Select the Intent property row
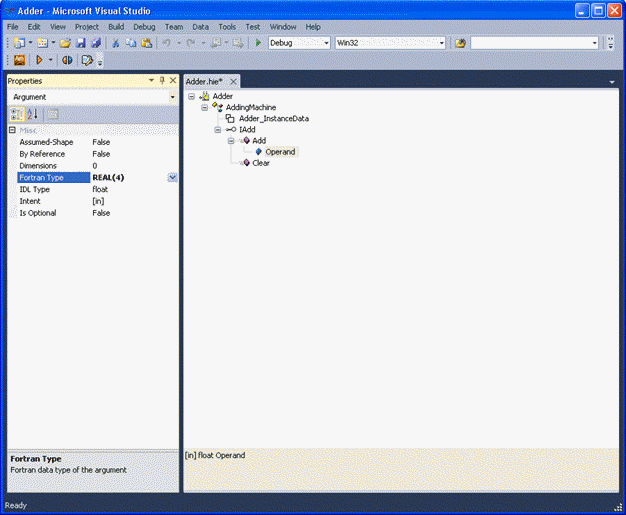The height and width of the screenshot is (515, 626). click(97, 201)
